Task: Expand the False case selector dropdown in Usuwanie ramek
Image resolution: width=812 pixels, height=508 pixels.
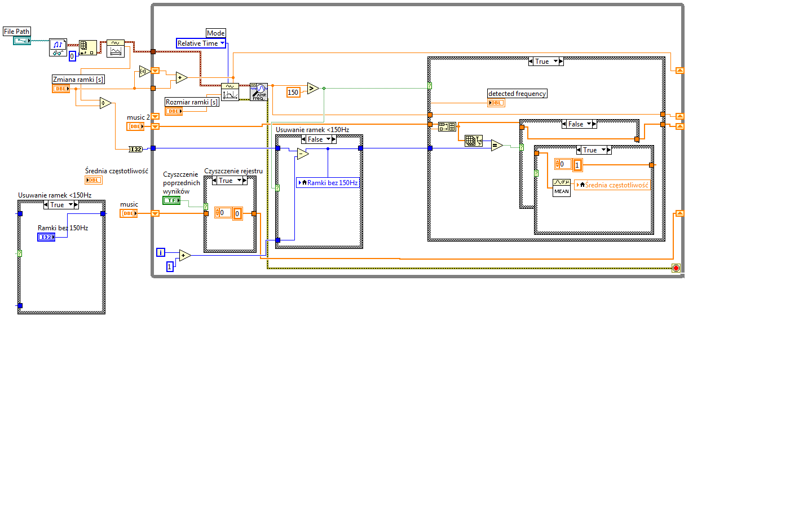Action: (x=328, y=139)
